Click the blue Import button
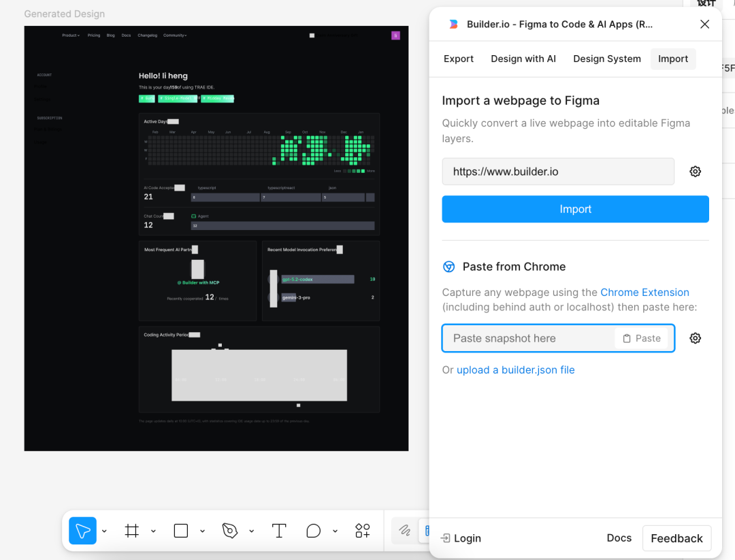Screen dimensions: 735x560 tap(575, 209)
